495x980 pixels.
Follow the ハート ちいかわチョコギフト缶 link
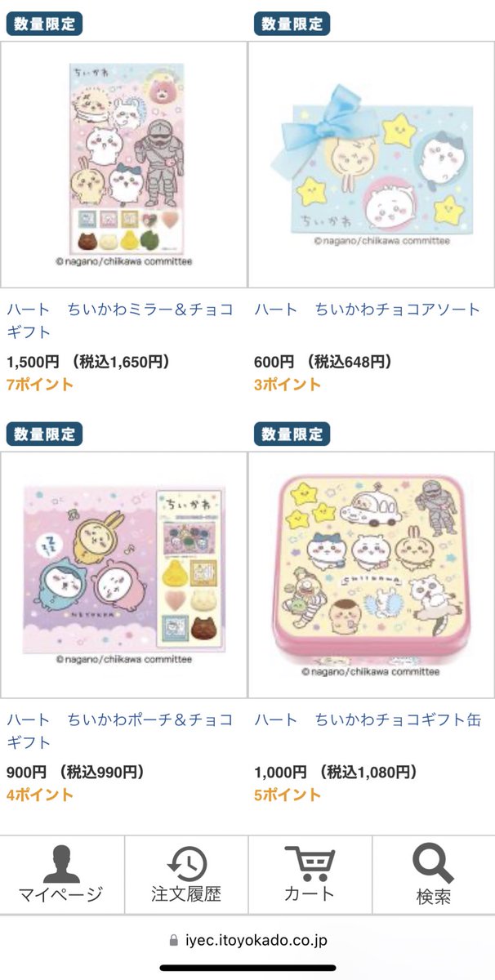(368, 720)
